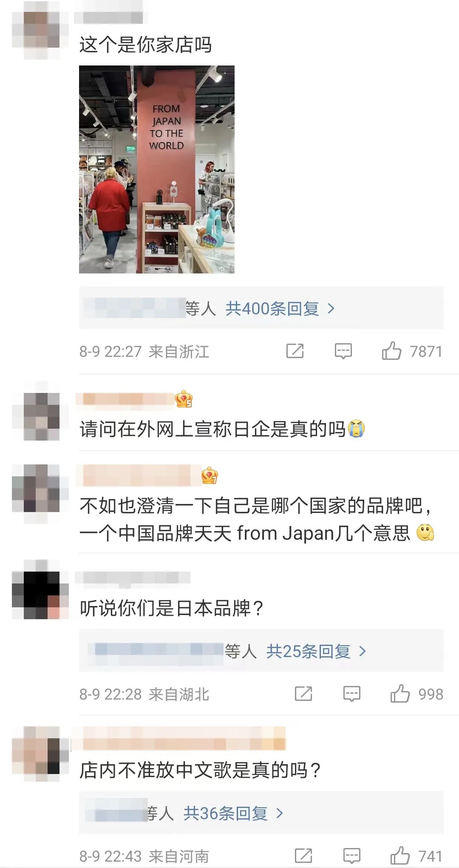This screenshot has width=459, height=868.
Task: Open replies on the 8-9 22:27 Zhejiang comment
Action: point(343,351)
